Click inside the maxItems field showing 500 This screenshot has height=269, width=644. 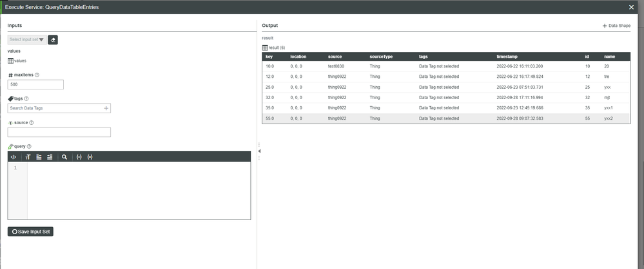(35, 84)
